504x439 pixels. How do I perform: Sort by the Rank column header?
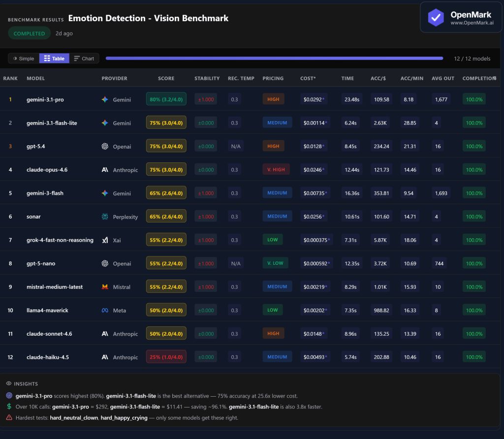(x=10, y=78)
